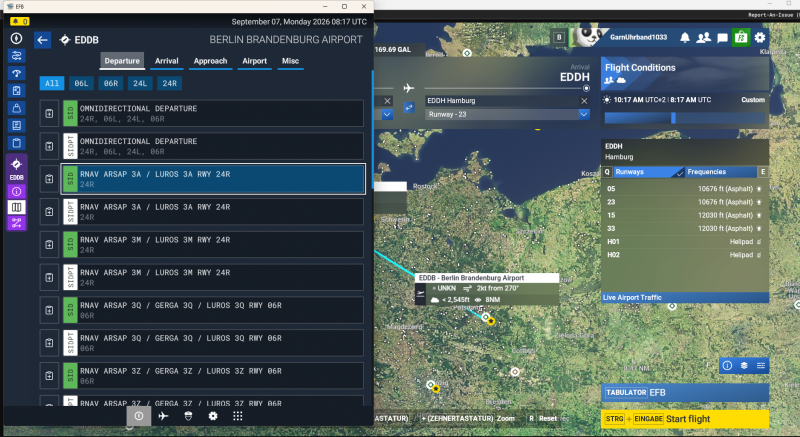The height and width of the screenshot is (437, 800).
Task: Click the airplane icon in EFB bottom bar
Action: pos(163,416)
